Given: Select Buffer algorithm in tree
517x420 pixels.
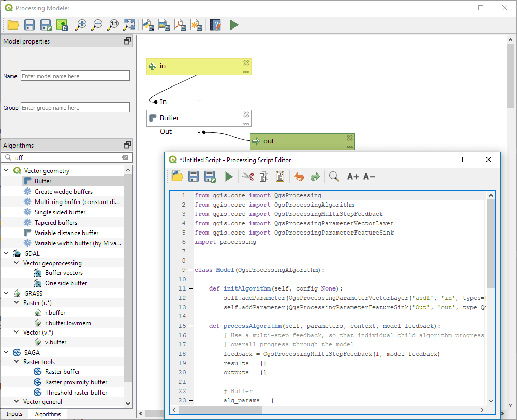Looking at the screenshot, I should [73, 181].
